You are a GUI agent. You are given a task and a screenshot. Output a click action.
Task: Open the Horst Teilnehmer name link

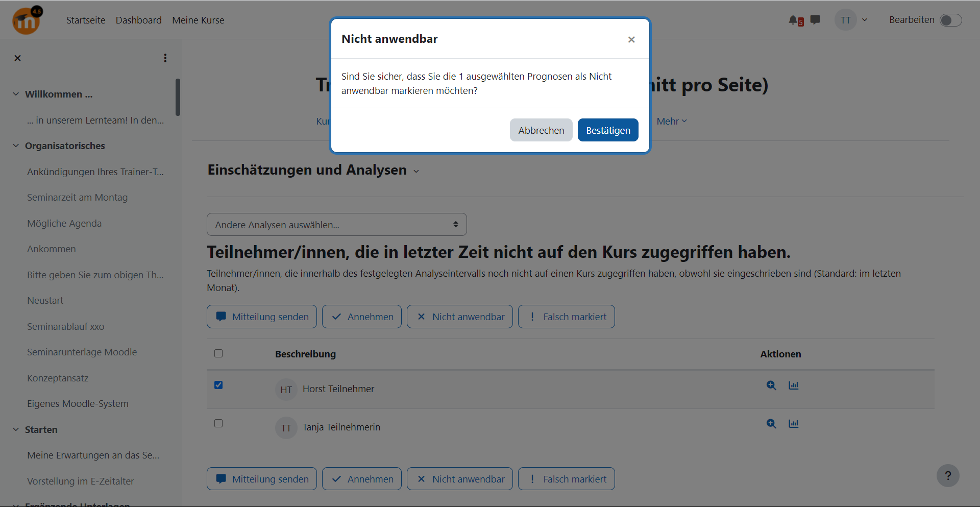coord(338,389)
